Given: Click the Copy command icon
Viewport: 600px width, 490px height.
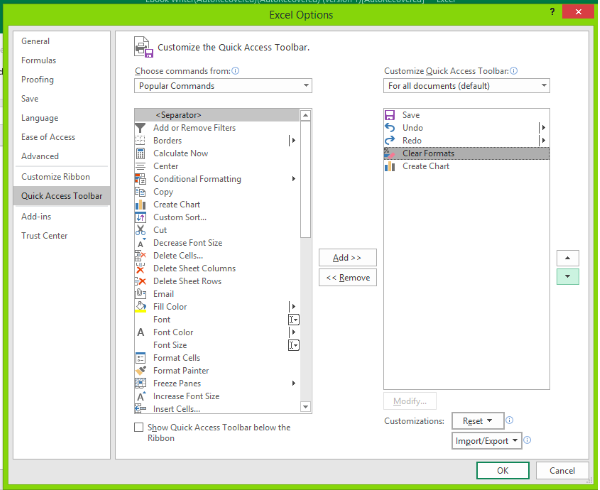Looking at the screenshot, I should [x=140, y=192].
